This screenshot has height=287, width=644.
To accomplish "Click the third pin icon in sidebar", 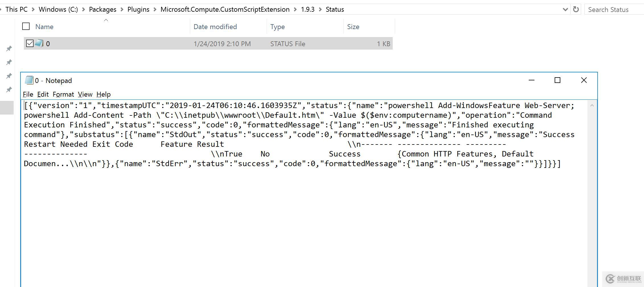I will [9, 76].
